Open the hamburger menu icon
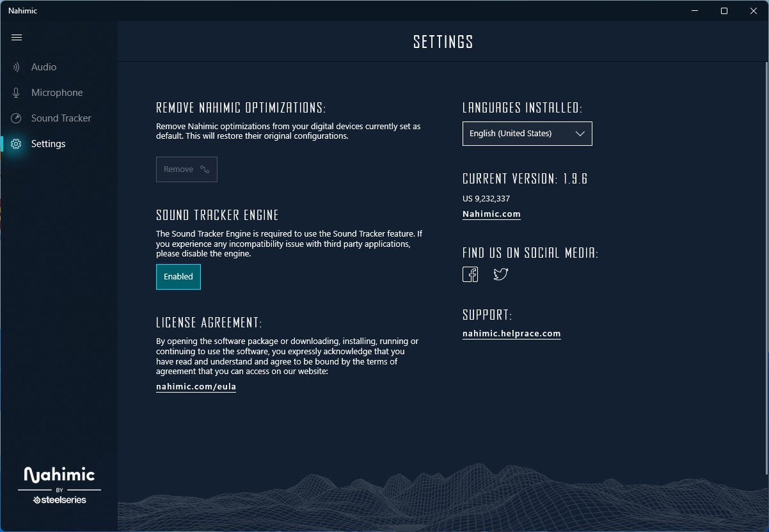The image size is (769, 532). click(17, 38)
